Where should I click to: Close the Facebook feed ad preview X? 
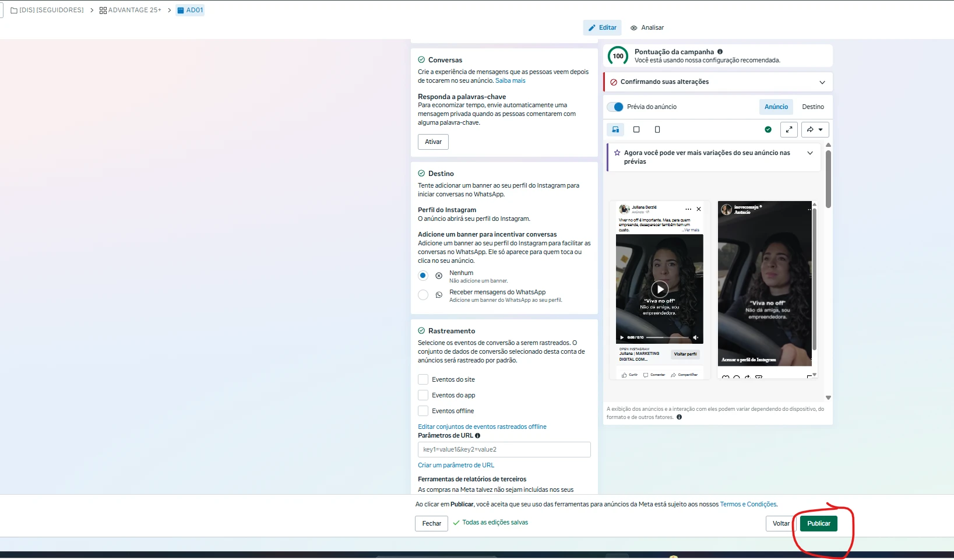pos(699,209)
